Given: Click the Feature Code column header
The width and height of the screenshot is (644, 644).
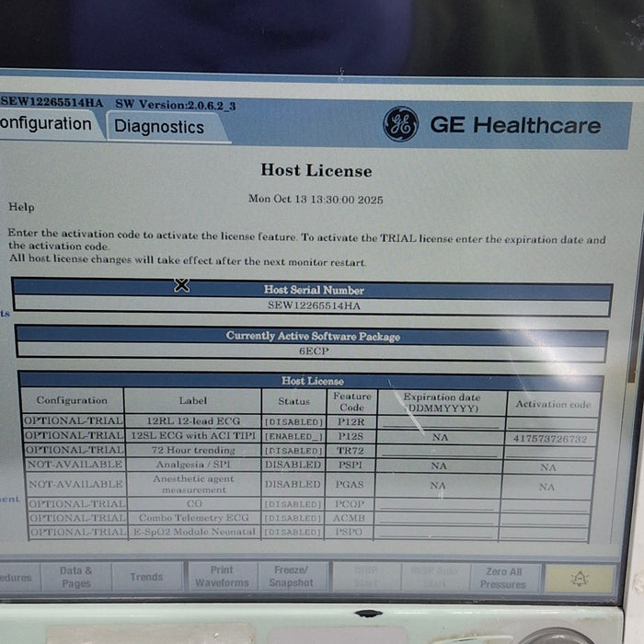Looking at the screenshot, I should (x=352, y=401).
